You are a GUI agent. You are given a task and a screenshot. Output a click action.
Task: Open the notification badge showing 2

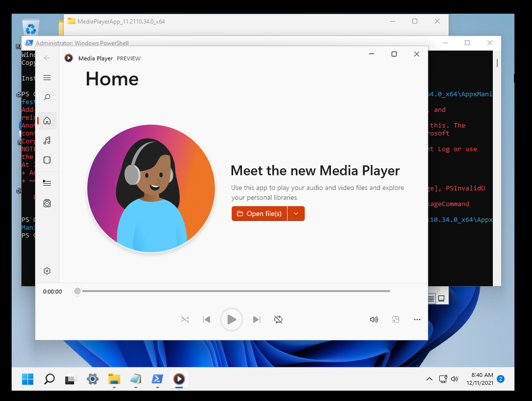tap(500, 379)
